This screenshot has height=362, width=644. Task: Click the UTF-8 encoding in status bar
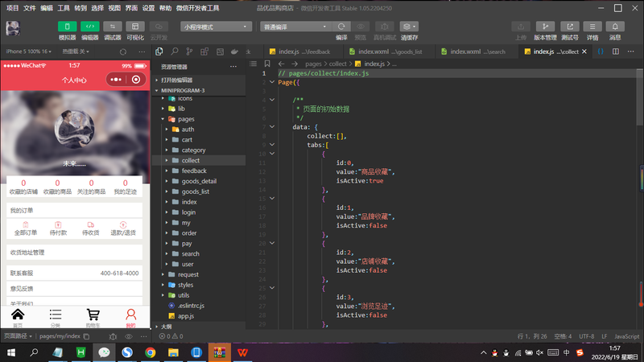tap(587, 336)
